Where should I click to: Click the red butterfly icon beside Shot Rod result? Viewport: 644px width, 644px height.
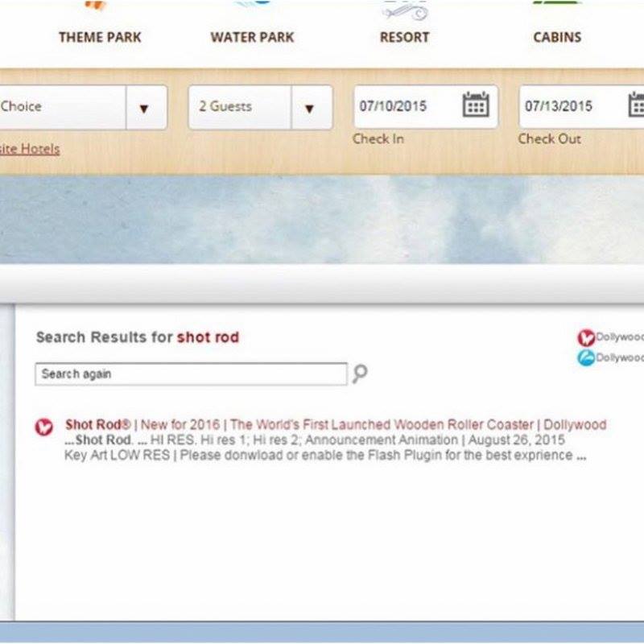44,427
